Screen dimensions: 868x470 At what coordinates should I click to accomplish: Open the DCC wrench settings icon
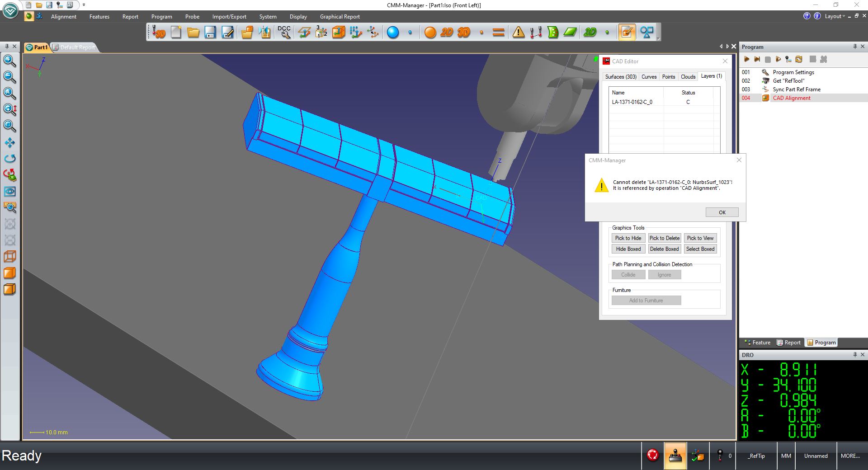[284, 32]
